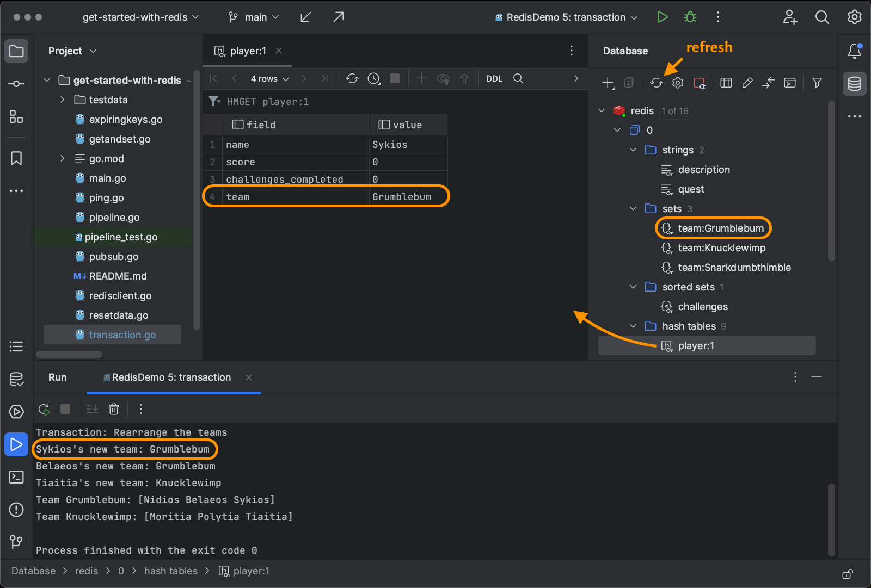Screen dimensions: 871x588
Task: Toggle the local filter for HMGET query
Action: [x=214, y=102]
